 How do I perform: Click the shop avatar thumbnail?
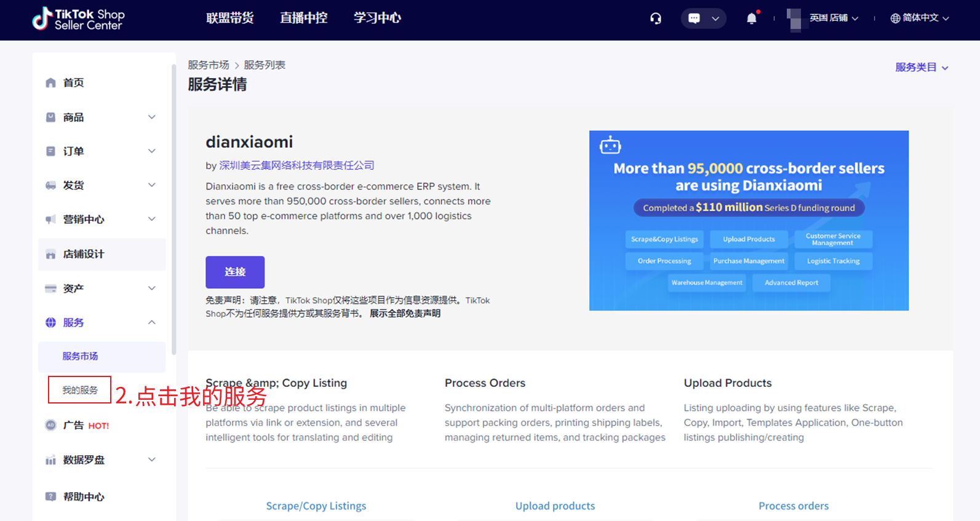[794, 18]
